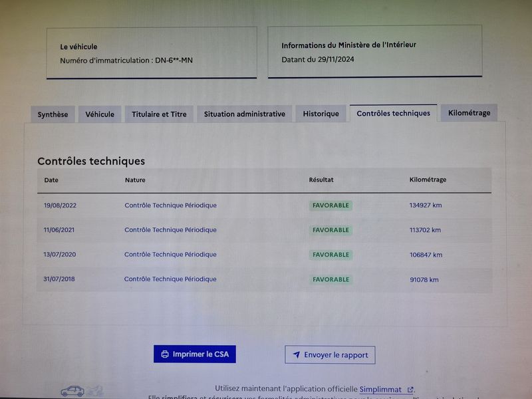
Task: Click the FAVORABLE badge for 13/07/2020
Action: point(331,255)
